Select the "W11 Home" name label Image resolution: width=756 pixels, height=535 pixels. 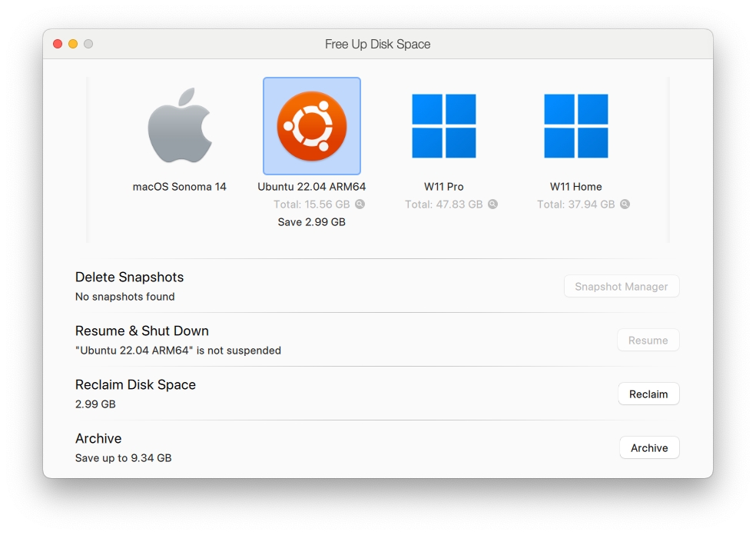coord(576,187)
